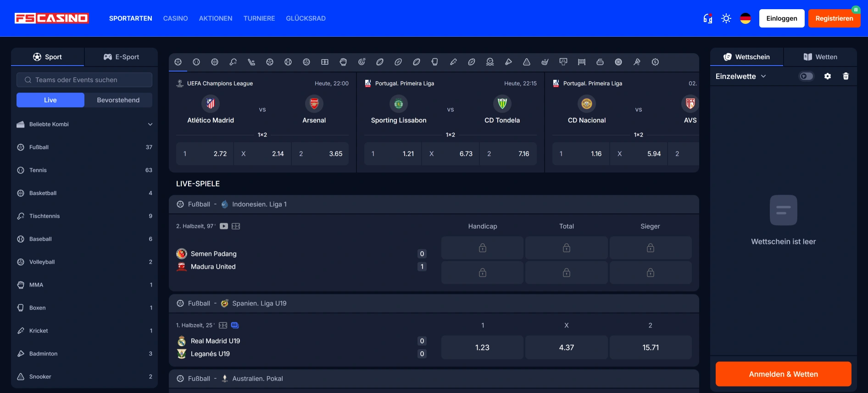868x393 pixels.
Task: Select baseball icon in top sports strip
Action: point(288,62)
